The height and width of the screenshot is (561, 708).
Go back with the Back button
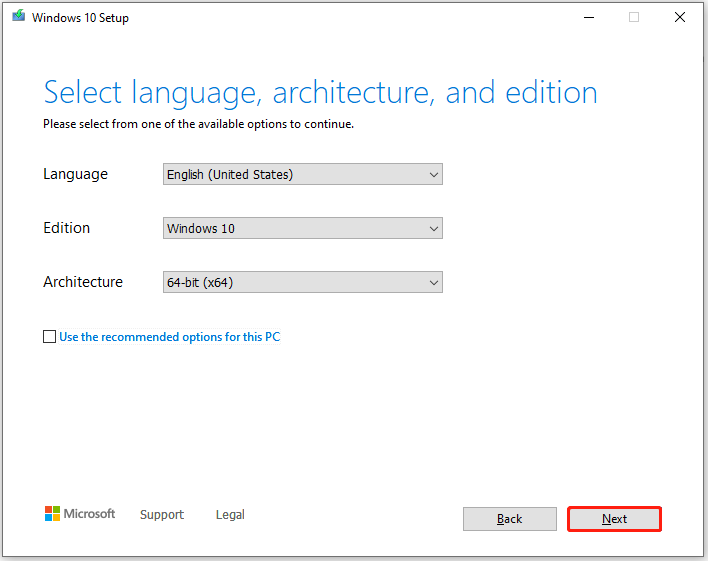click(x=509, y=519)
